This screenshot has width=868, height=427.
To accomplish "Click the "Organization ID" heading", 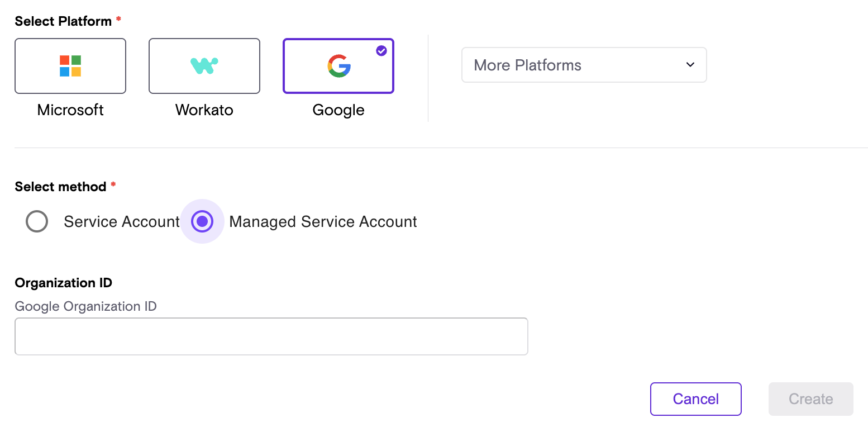I will point(64,283).
